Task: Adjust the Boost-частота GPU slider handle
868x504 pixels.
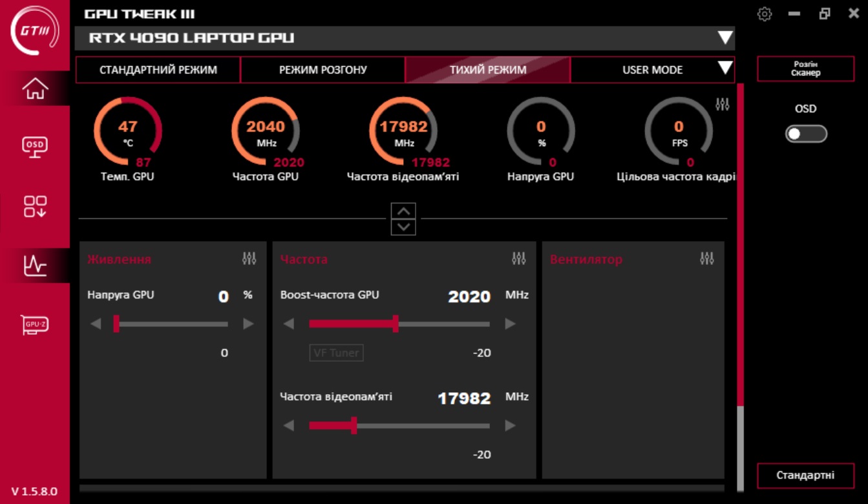Action: [396, 324]
